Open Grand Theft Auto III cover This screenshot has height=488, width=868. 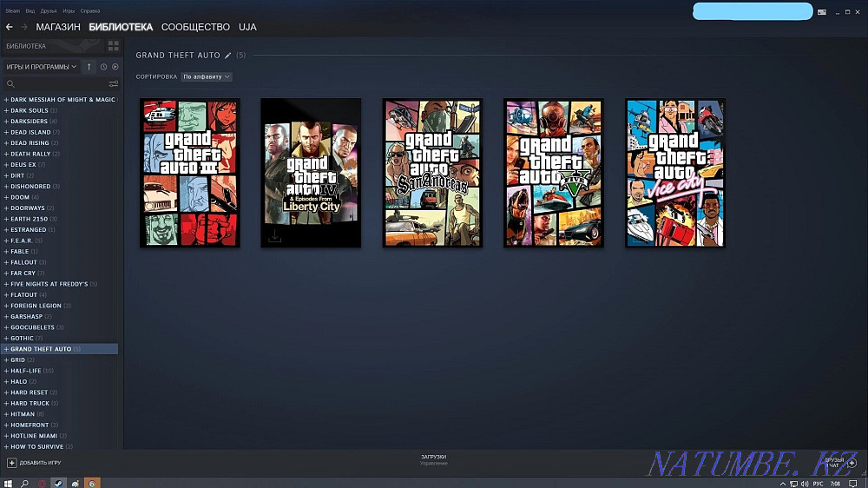[x=190, y=173]
